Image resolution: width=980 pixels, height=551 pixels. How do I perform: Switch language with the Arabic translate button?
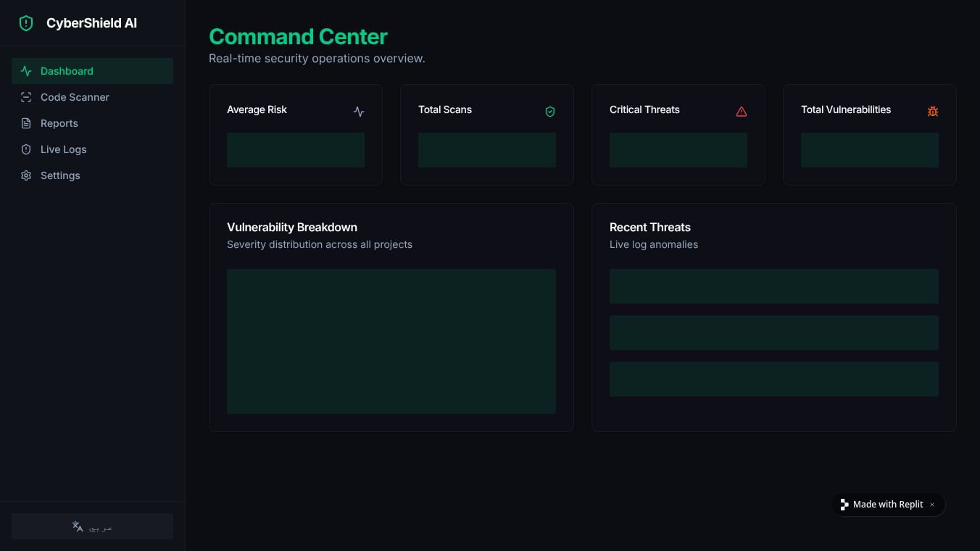[x=92, y=526]
